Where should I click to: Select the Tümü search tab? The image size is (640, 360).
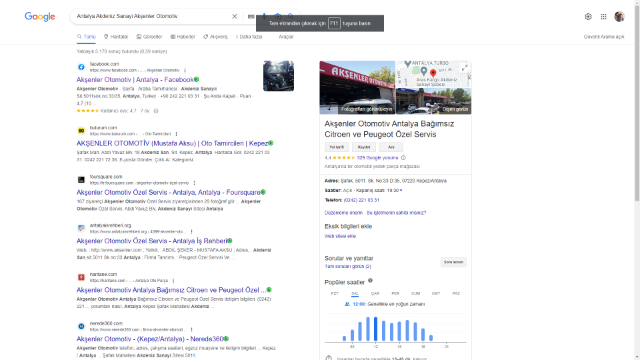(86, 37)
